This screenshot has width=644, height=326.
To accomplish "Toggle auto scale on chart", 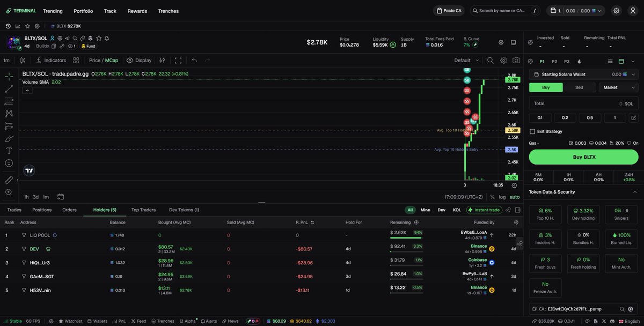I will (515, 197).
